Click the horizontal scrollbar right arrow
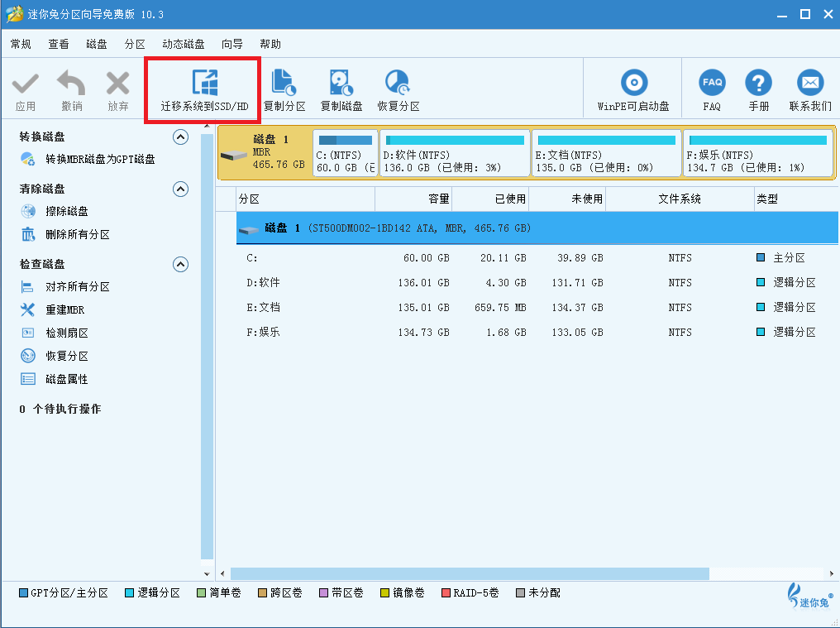The height and width of the screenshot is (628, 840). tap(832, 574)
